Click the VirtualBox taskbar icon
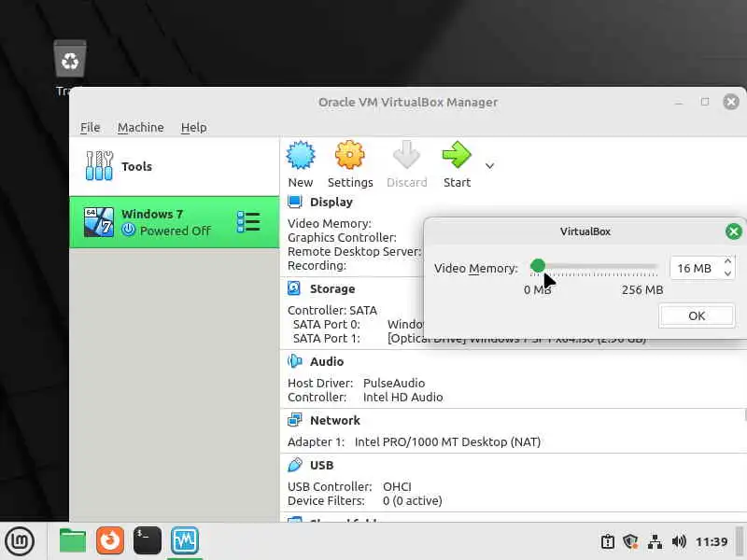The image size is (747, 560). point(185,541)
